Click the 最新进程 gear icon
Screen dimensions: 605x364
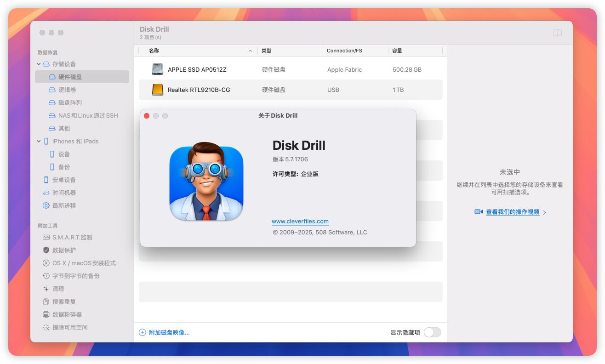[46, 205]
